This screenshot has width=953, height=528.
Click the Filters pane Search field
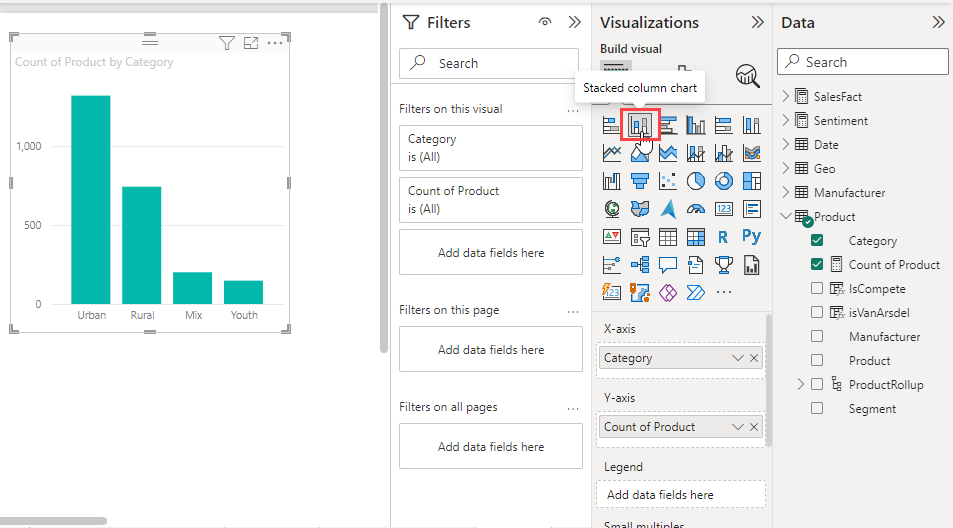[x=489, y=63]
